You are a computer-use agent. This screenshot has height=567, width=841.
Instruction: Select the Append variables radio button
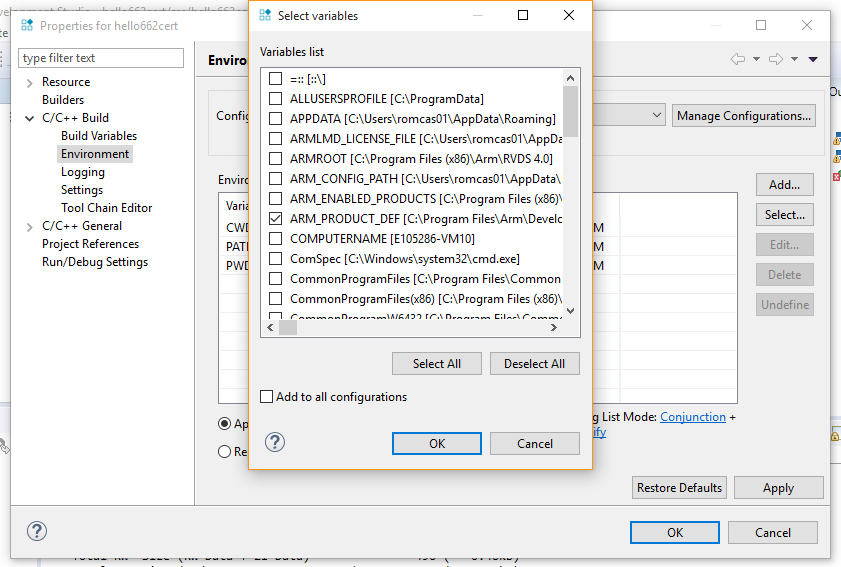click(224, 424)
